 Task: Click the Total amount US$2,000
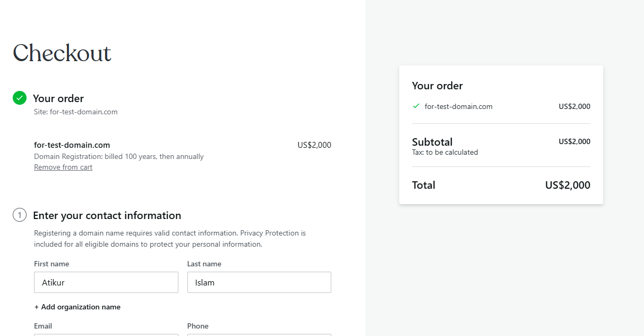tap(567, 185)
